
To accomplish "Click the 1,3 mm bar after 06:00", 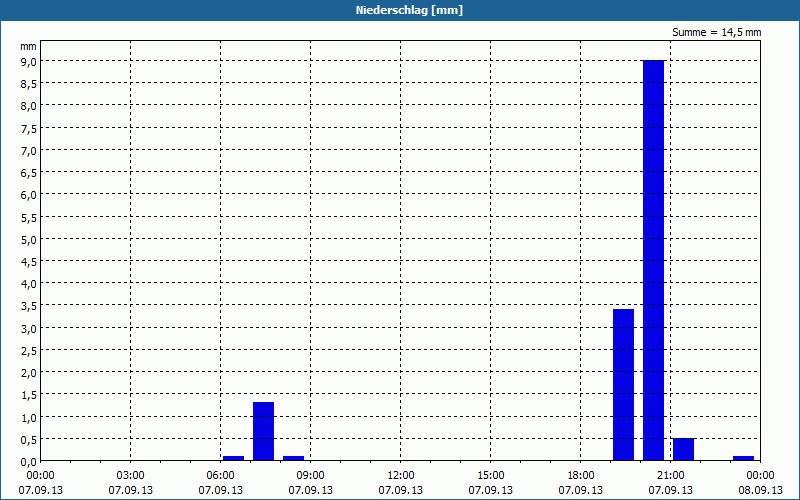I will (x=264, y=431).
